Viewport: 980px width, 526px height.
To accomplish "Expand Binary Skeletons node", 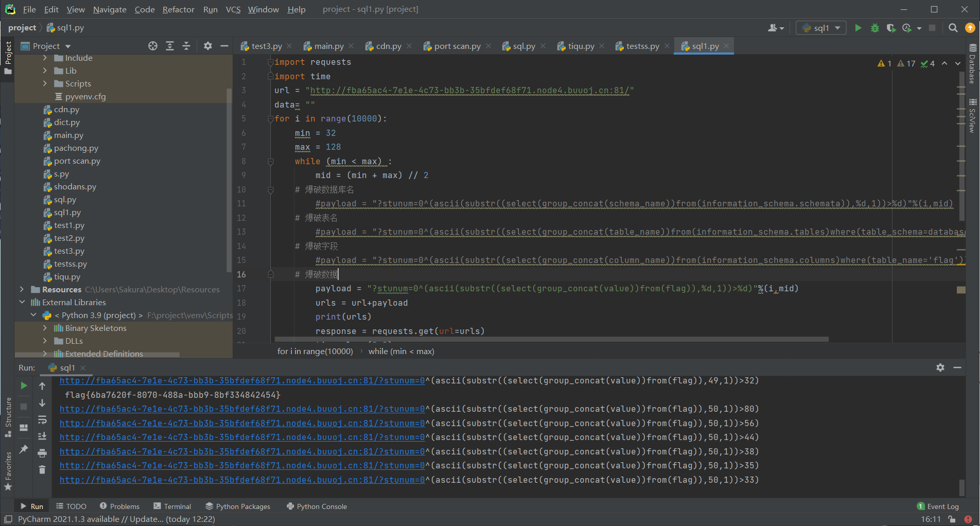I will 45,328.
